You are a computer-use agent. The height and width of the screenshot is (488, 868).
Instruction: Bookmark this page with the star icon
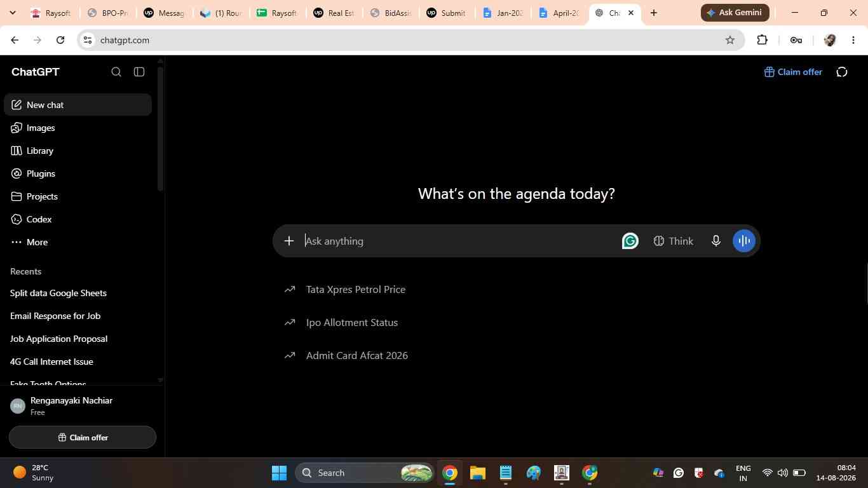pos(730,40)
